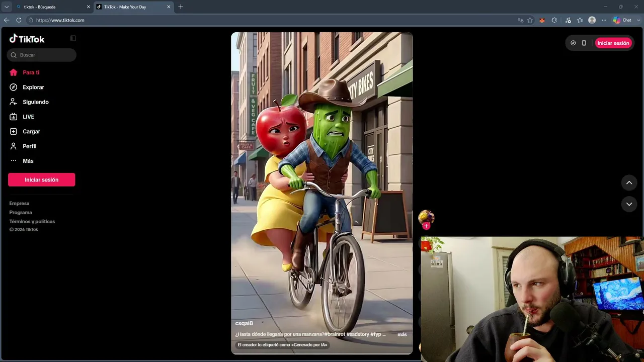Open the Programa footer link
The image size is (644, 362).
click(21, 213)
